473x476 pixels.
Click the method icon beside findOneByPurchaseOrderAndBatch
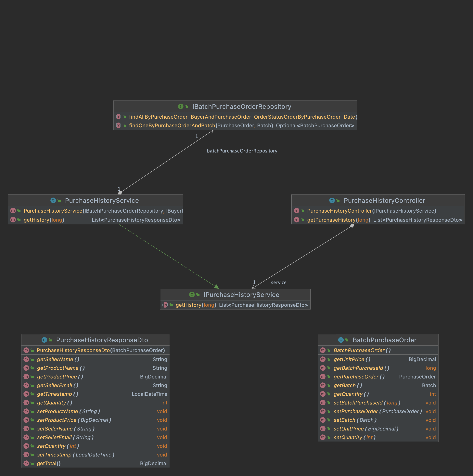[118, 126]
